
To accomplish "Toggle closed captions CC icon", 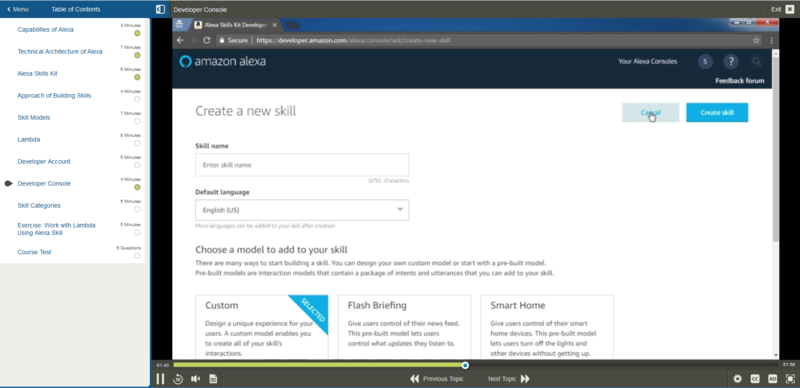I will 755,379.
